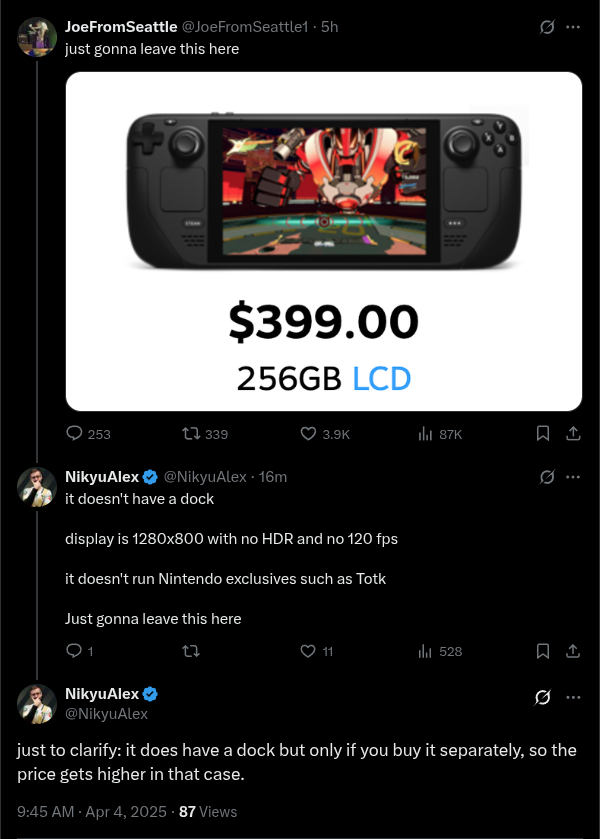Open JoeFromSeattle's profile avatar

(37, 37)
